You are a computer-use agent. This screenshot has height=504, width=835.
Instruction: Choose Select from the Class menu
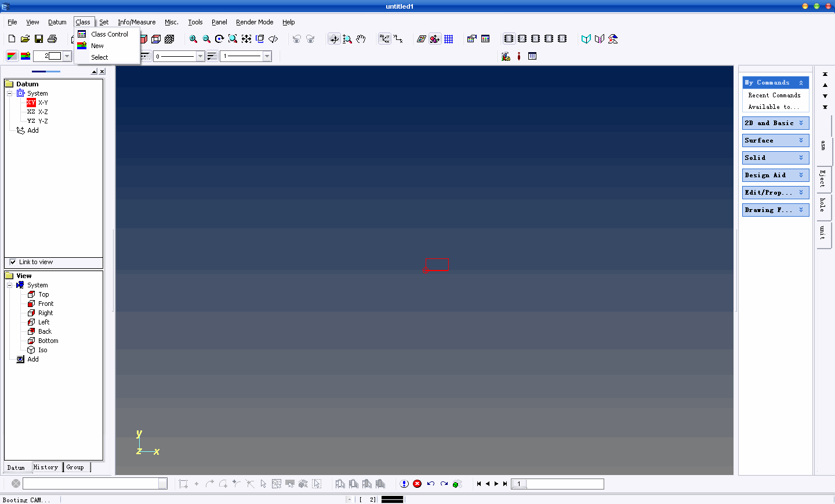pos(108,57)
